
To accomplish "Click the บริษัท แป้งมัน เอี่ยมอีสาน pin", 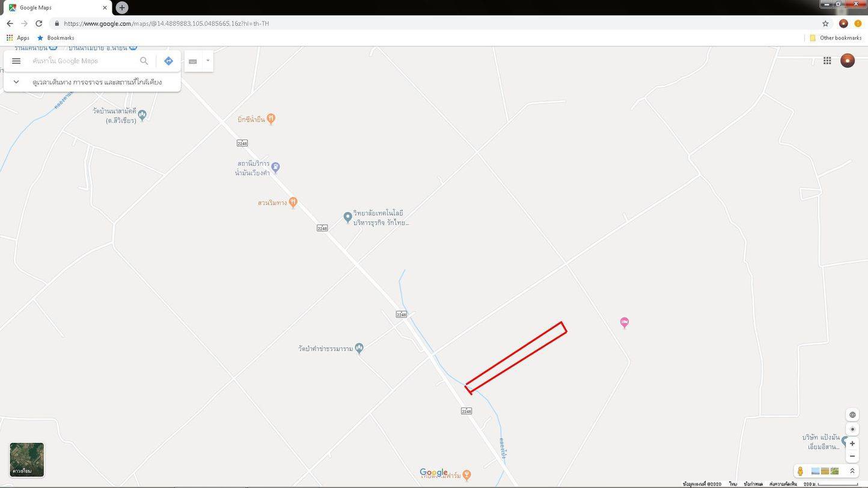I will (845, 442).
